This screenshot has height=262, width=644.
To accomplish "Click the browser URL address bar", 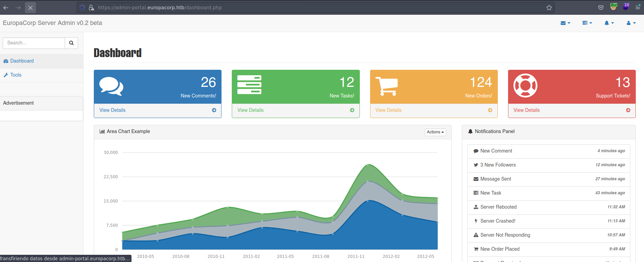I will (315, 8).
